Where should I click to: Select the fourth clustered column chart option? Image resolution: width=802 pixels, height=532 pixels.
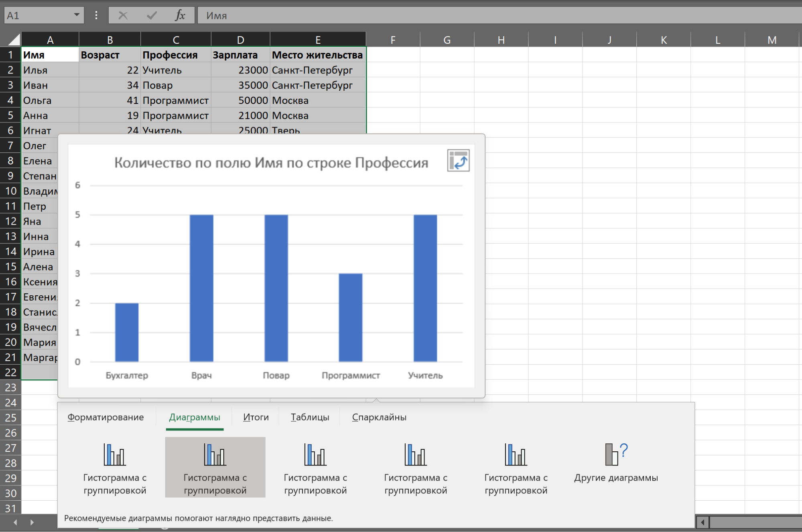416,467
